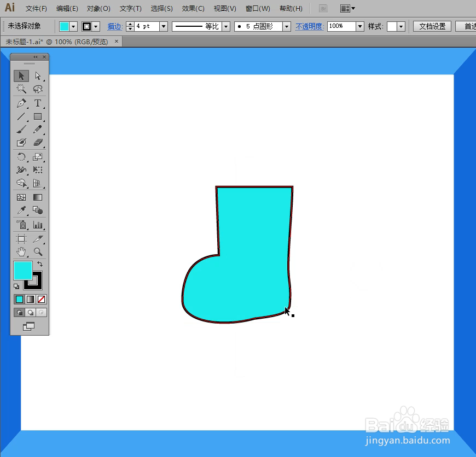Open Change Screen Mode button
The height and width of the screenshot is (457, 476).
tap(29, 326)
